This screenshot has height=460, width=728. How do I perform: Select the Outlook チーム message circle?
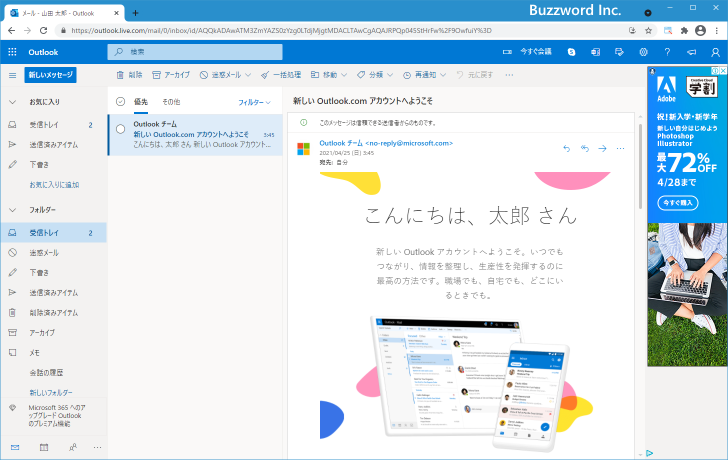click(120, 129)
